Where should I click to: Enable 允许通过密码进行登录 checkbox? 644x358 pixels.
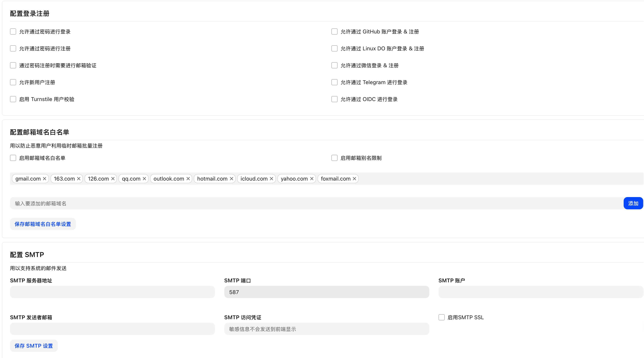point(13,31)
